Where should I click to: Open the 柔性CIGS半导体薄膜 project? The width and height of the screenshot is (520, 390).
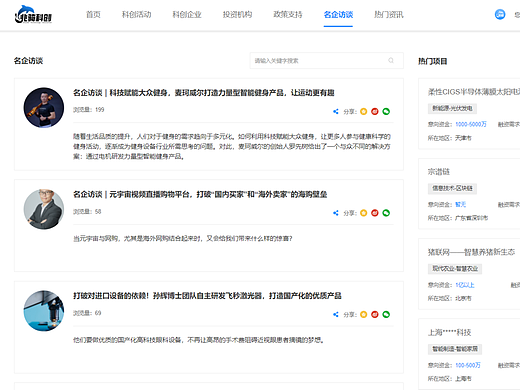(x=474, y=92)
